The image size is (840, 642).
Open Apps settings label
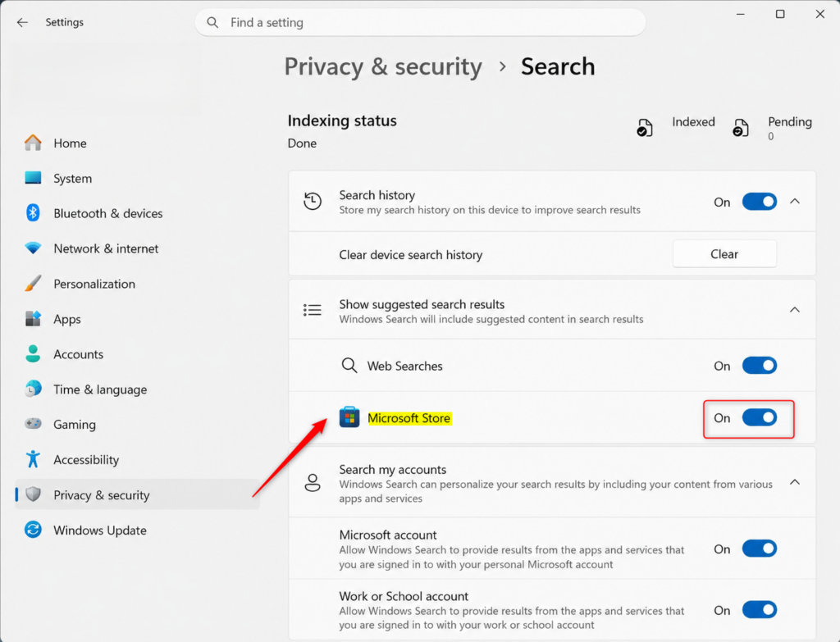click(67, 319)
